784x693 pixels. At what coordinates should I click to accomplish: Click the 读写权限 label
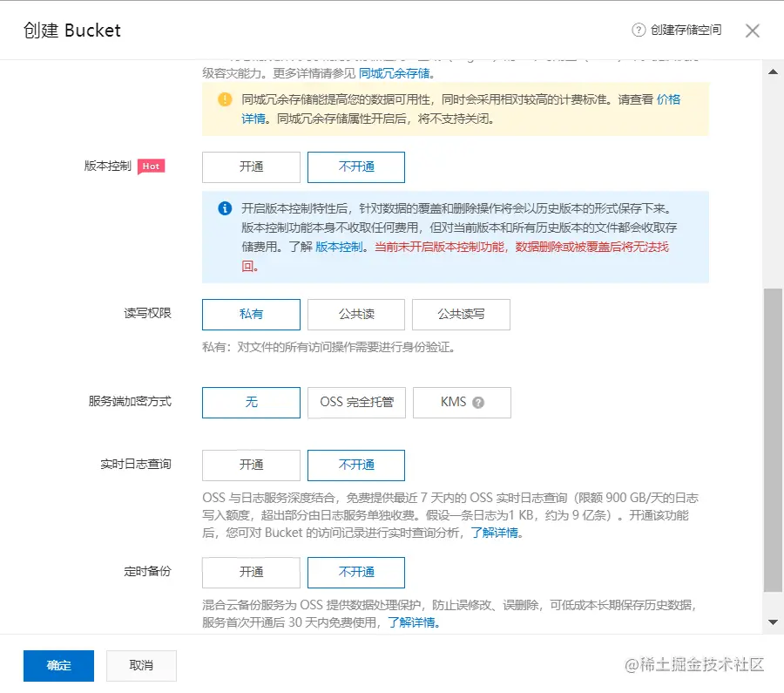147,313
